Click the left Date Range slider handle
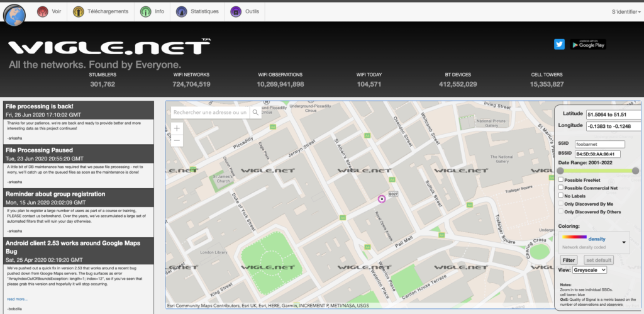 [562, 171]
